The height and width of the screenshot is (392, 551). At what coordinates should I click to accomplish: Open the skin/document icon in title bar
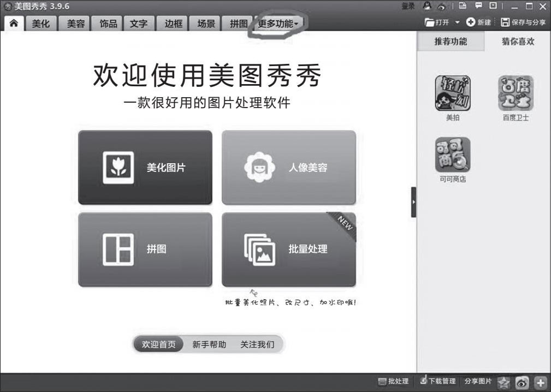coord(463,5)
